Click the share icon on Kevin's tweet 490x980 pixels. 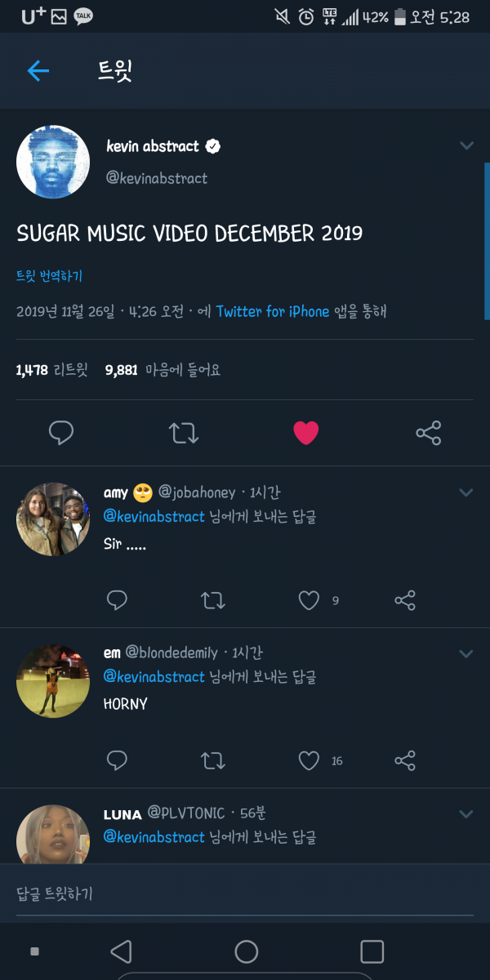(429, 433)
